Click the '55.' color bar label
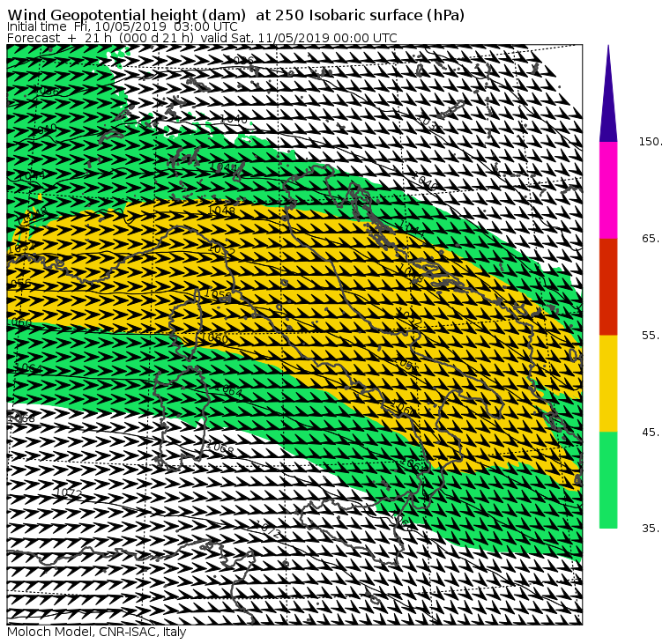This screenshot has width=670, height=644. pyautogui.click(x=651, y=336)
